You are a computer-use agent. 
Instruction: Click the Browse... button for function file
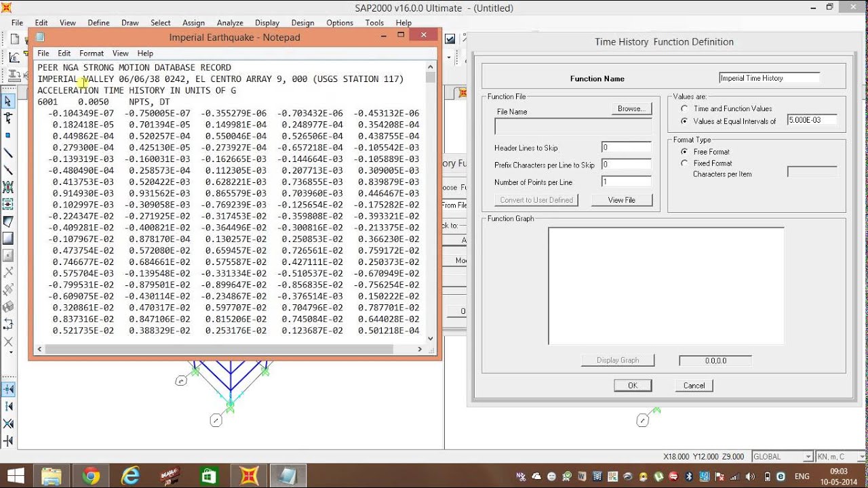pyautogui.click(x=631, y=108)
